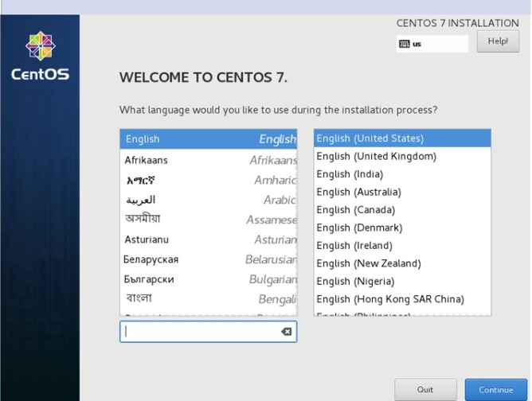
Task: Choose English (Hong Kong SAR China) locale
Action: pyautogui.click(x=402, y=299)
